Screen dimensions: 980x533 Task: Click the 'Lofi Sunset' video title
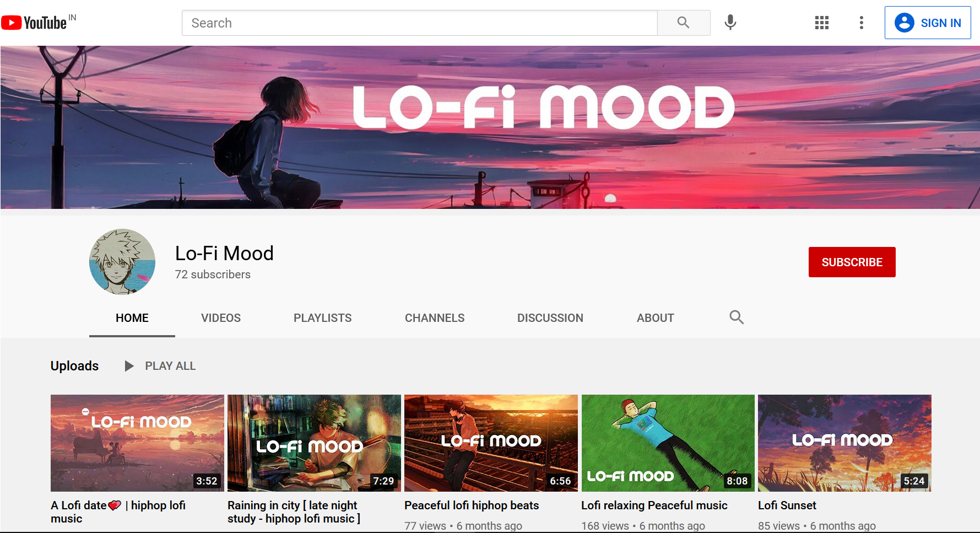(787, 505)
